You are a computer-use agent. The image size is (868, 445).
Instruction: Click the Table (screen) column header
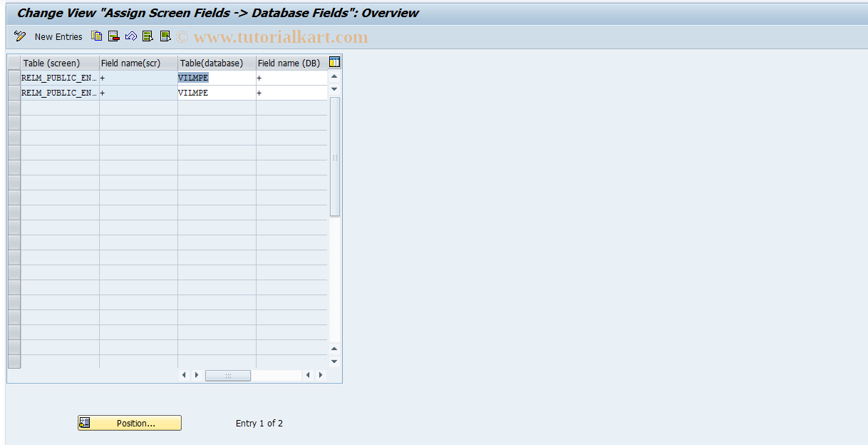click(x=60, y=63)
